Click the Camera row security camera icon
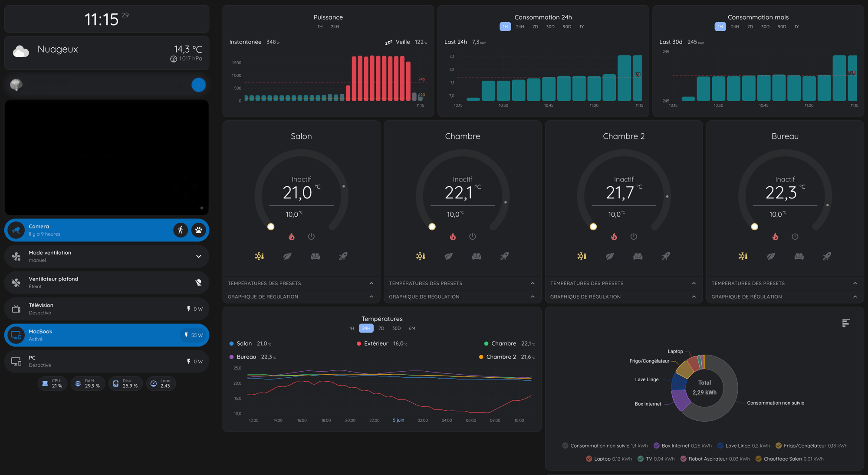 (x=16, y=230)
